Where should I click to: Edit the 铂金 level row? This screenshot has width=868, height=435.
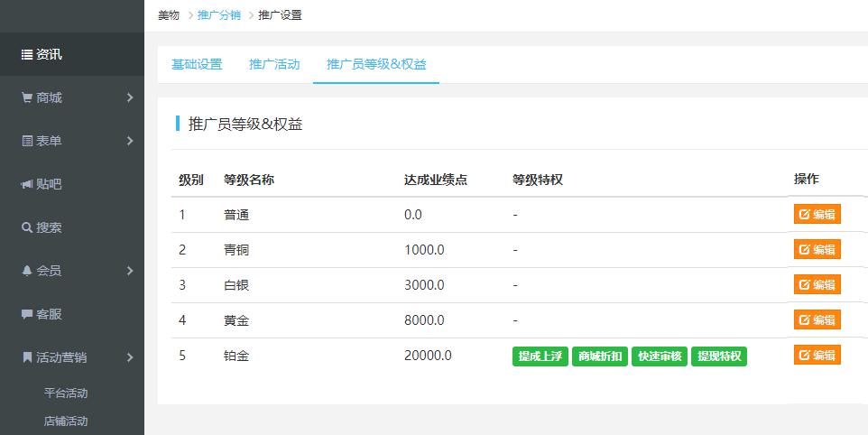coord(817,355)
